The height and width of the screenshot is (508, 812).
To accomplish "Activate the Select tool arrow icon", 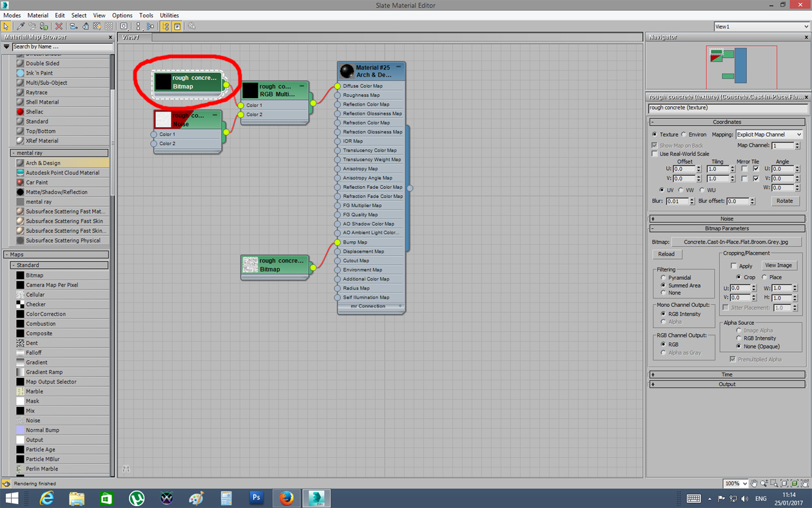I will click(6, 26).
